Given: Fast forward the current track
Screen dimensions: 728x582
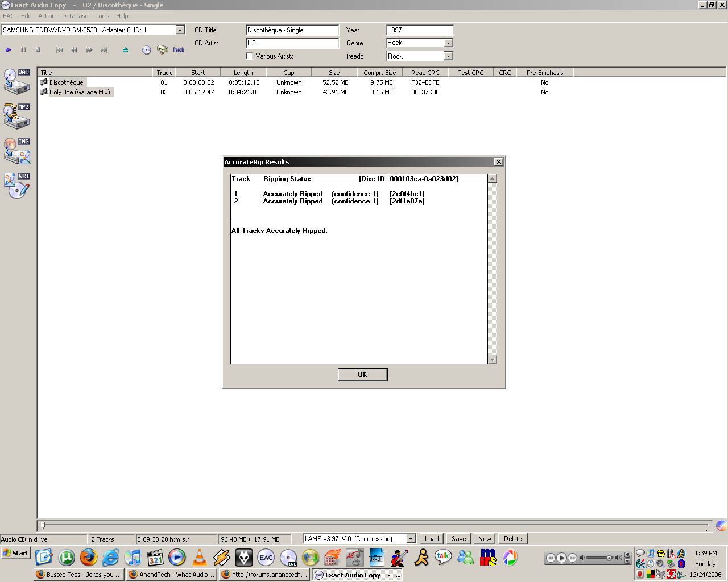Looking at the screenshot, I should (89, 50).
